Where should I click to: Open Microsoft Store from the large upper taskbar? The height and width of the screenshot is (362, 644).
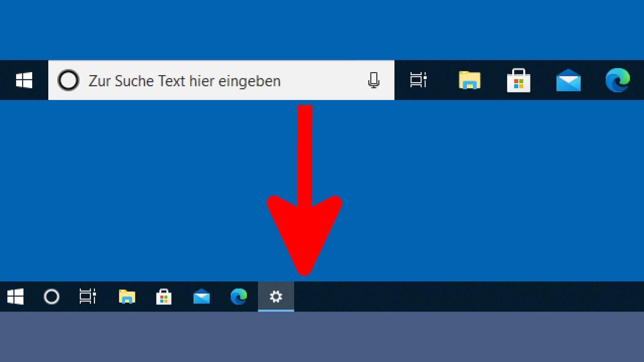click(519, 80)
